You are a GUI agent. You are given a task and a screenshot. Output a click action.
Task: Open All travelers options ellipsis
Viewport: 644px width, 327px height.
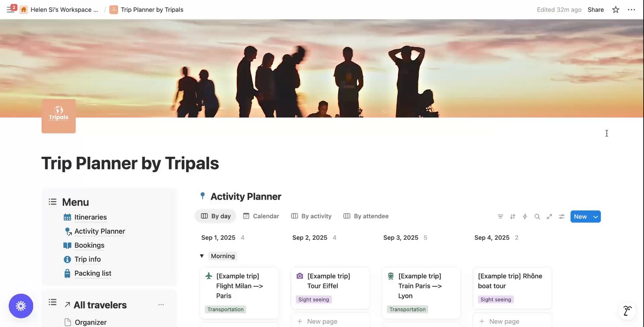coord(161,305)
